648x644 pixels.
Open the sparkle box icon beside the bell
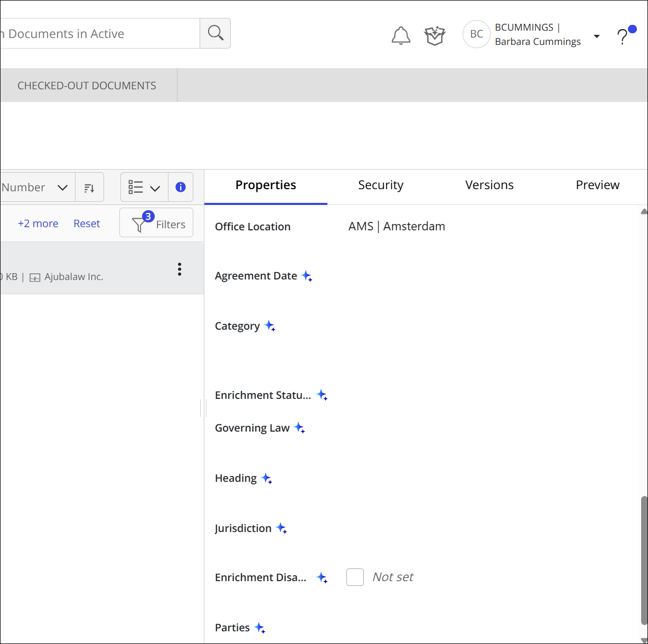(x=435, y=35)
